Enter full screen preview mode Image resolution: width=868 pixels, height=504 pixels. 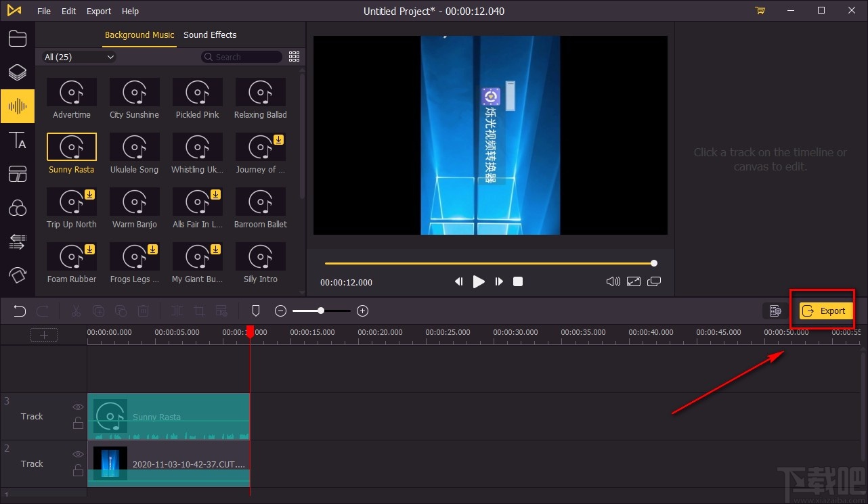634,281
